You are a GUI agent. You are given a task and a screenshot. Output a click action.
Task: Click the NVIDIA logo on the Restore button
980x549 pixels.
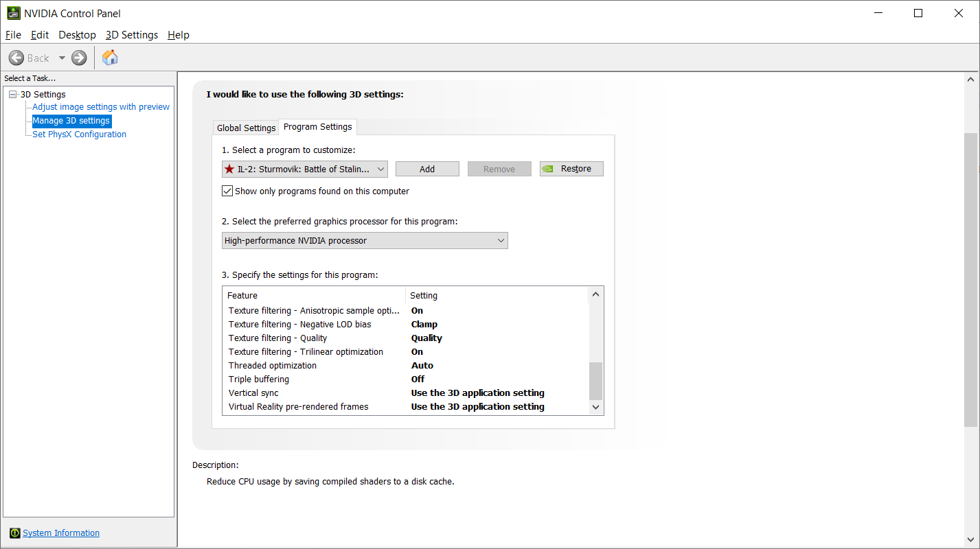(x=548, y=169)
